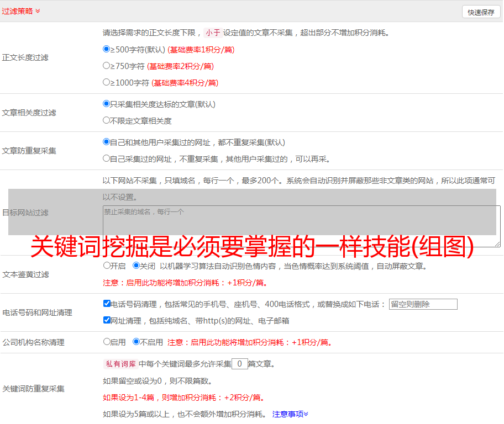504x424 pixels.
Task: Choose 只采集相关度达标的文章 option
Action: pos(107,104)
